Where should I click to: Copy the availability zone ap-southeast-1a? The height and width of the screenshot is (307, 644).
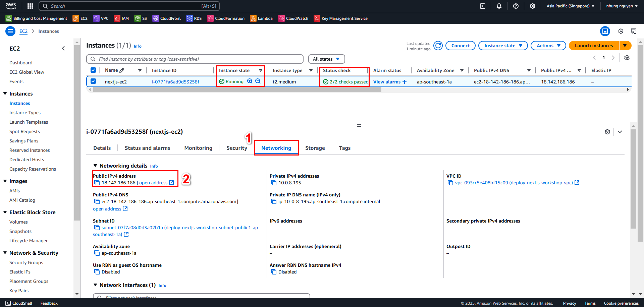[x=97, y=253]
